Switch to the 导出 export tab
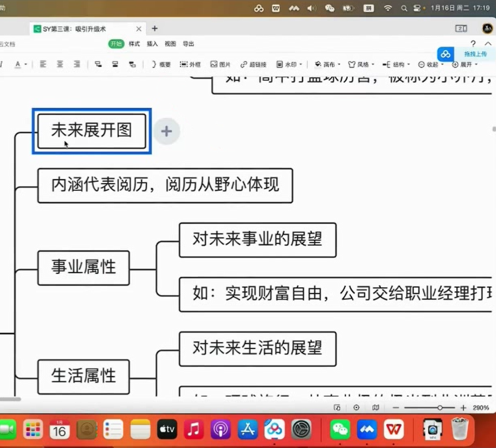 pyautogui.click(x=188, y=44)
